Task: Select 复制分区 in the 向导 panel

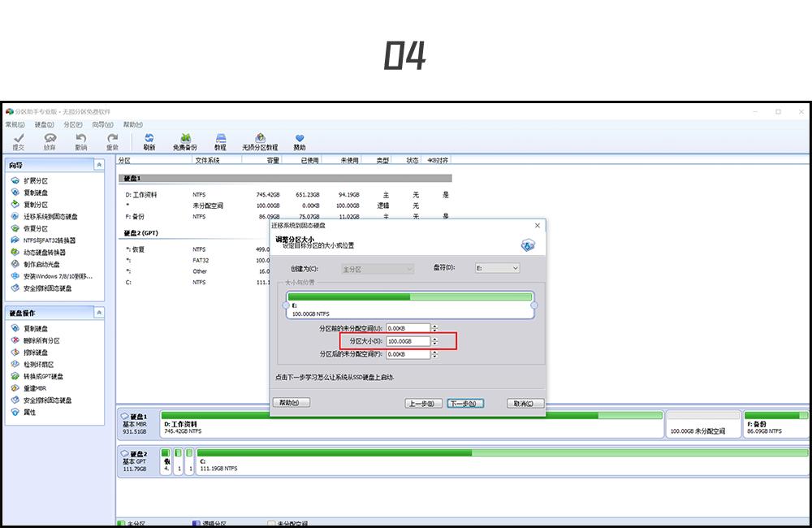Action: coord(29,205)
